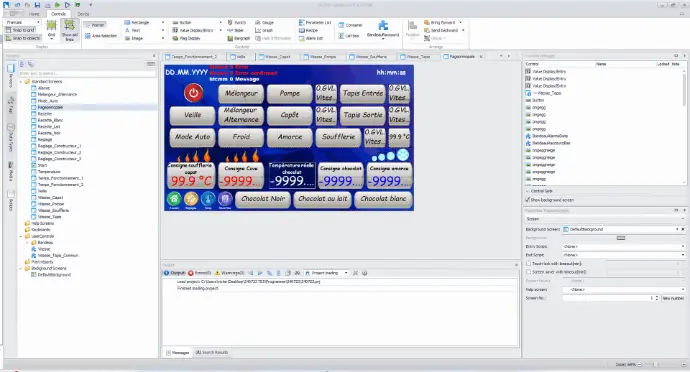This screenshot has width=690, height=372.
Task: Click the Chocolat au lait button
Action: 323,199
